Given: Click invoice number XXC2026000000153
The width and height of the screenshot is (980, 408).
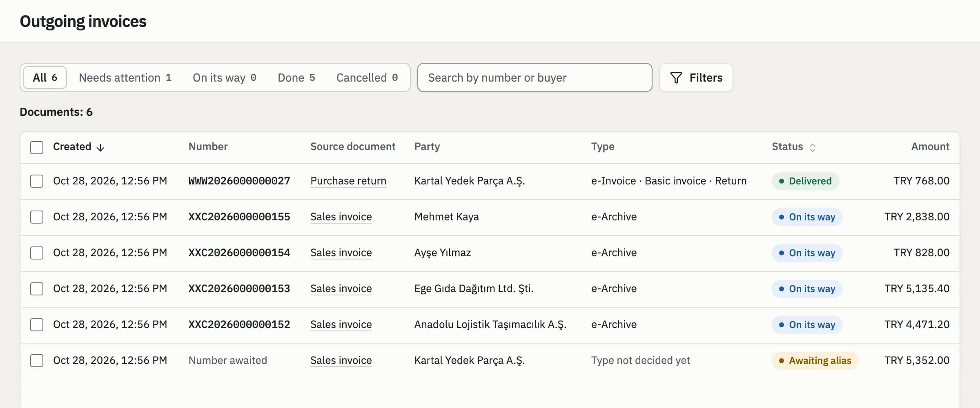Looking at the screenshot, I should [239, 288].
